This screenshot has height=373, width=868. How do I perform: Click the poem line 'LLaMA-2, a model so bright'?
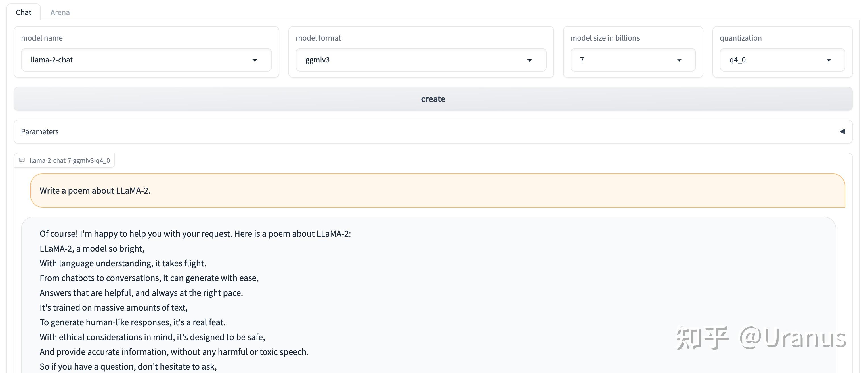pos(92,249)
